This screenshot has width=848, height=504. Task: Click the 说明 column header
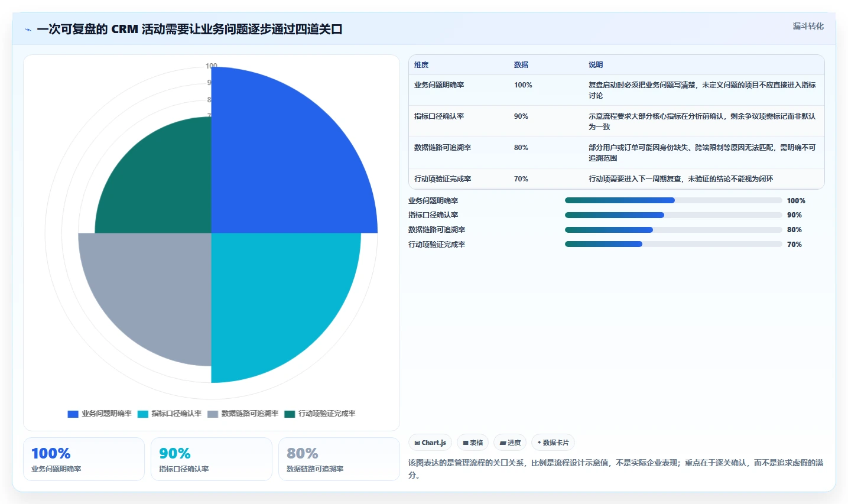coord(596,65)
